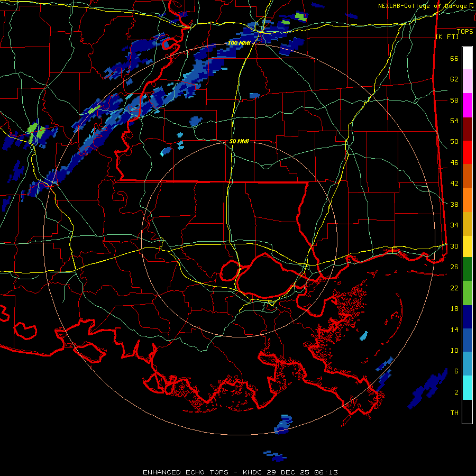Click the "34" legend value
This screenshot has width=476, height=476.
[454, 225]
